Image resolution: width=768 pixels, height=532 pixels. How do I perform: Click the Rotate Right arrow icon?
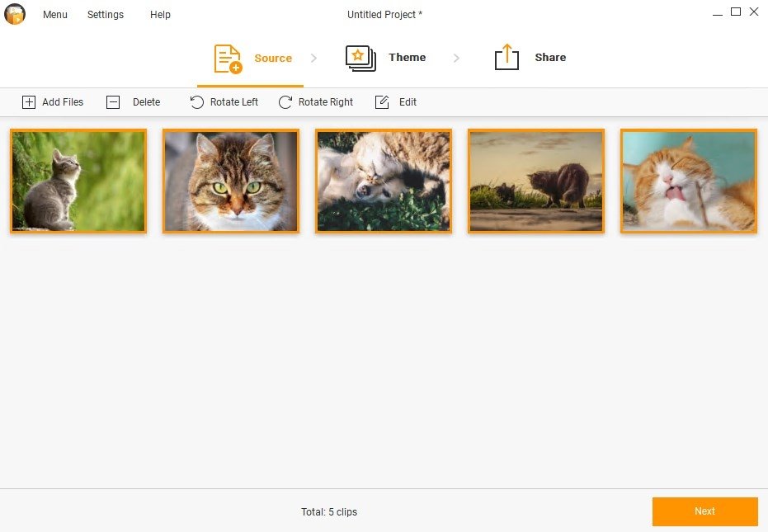(x=285, y=102)
